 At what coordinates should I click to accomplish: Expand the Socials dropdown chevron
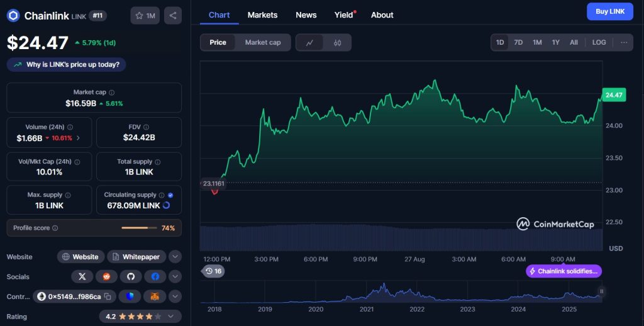coord(175,276)
